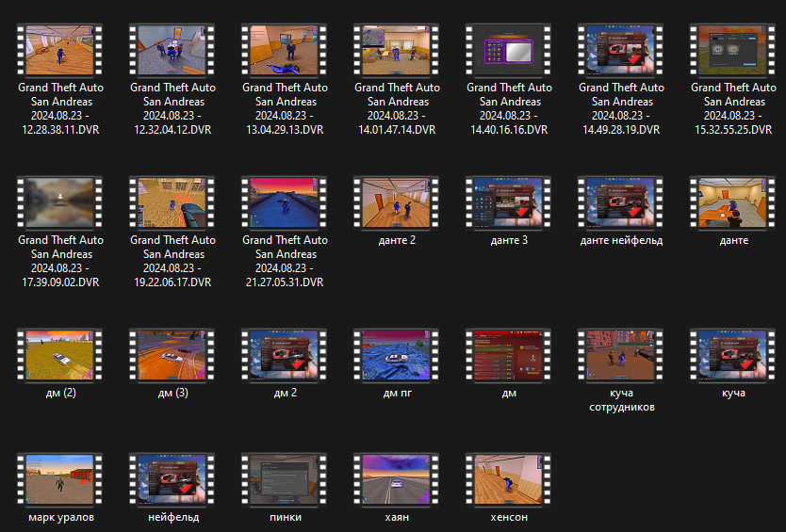This screenshot has width=786, height=532.
Task: Select video thumbnail dated 13.04.29.13.DVR
Action: 285,50
